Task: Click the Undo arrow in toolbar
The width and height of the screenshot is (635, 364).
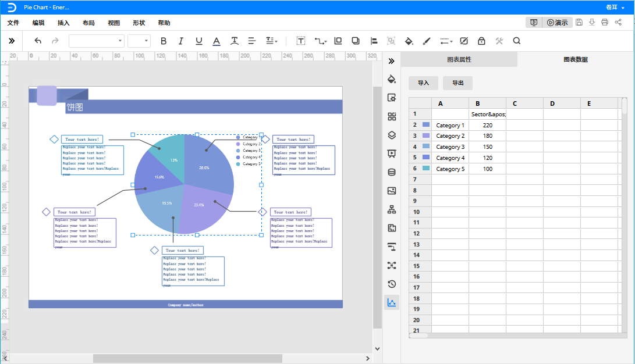Action: [38, 41]
